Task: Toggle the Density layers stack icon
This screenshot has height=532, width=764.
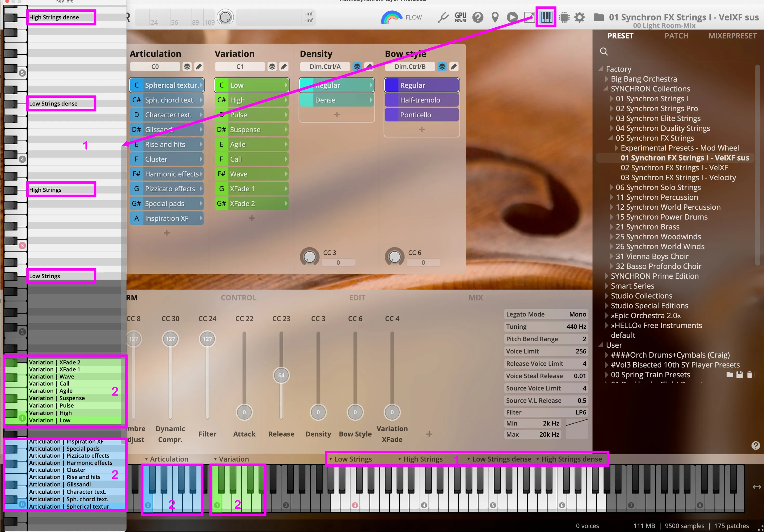Action: (357, 67)
